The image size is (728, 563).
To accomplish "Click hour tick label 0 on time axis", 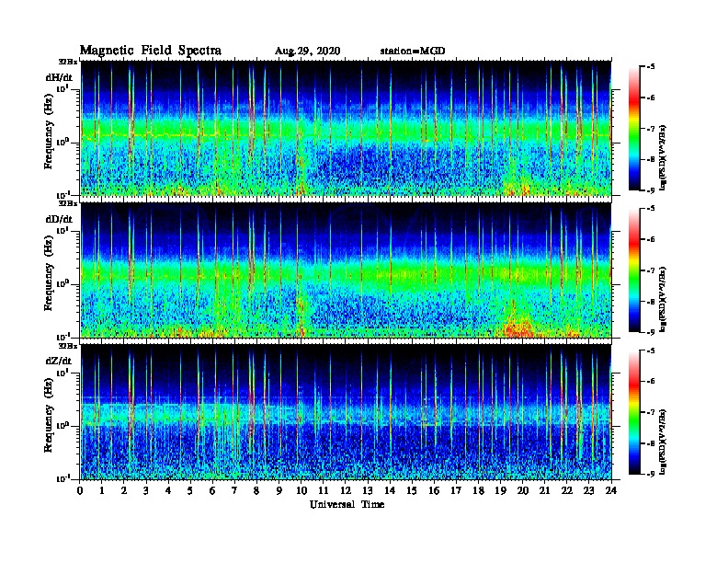I will point(80,491).
